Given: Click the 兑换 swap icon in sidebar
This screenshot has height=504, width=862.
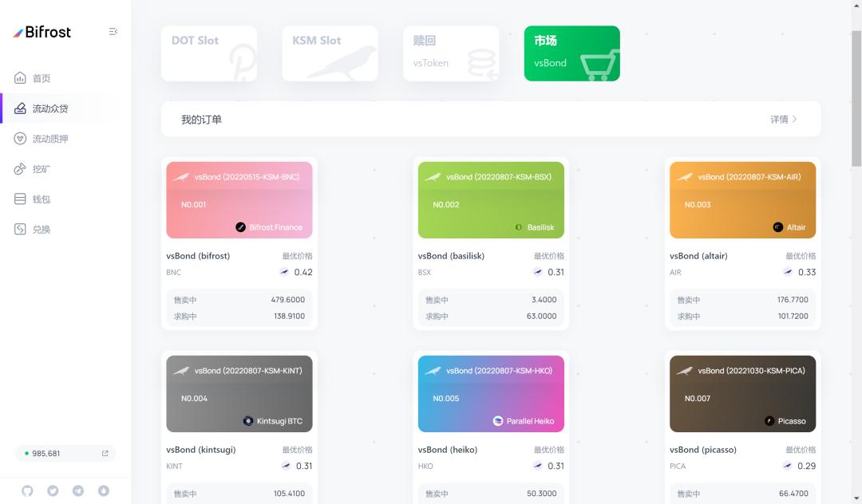Looking at the screenshot, I should click(x=21, y=230).
